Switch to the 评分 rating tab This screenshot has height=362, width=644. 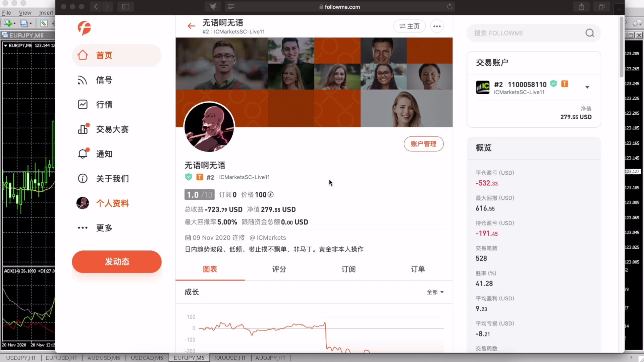click(x=279, y=269)
